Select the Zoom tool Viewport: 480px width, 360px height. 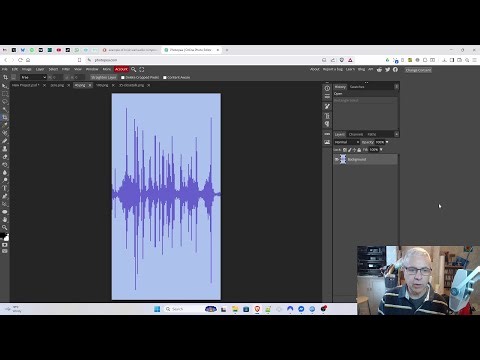[5, 227]
